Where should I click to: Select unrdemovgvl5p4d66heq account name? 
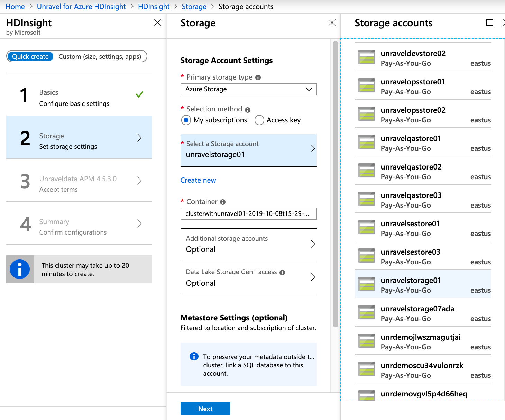[424, 394]
